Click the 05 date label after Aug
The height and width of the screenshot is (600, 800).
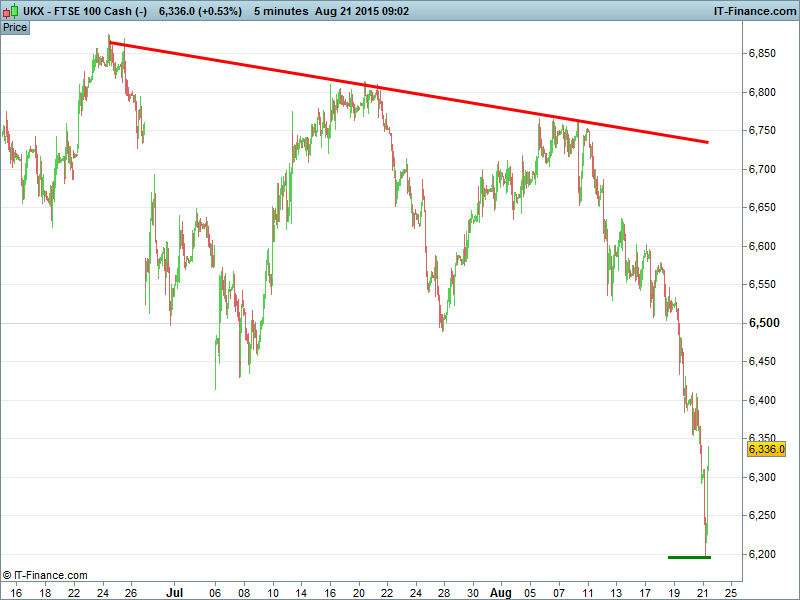(530, 593)
